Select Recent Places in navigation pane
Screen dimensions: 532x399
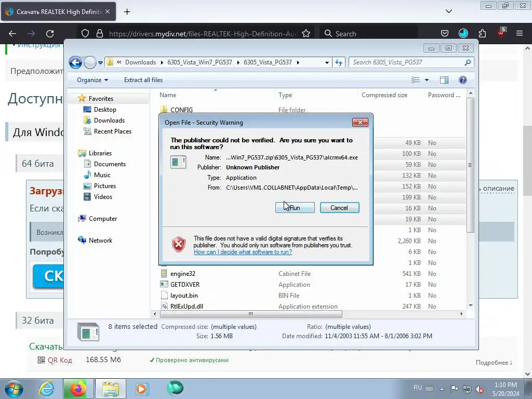point(112,131)
